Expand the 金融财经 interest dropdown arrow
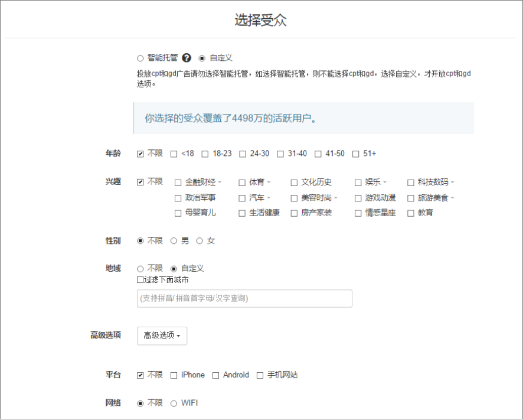This screenshot has width=523, height=420. [220, 183]
